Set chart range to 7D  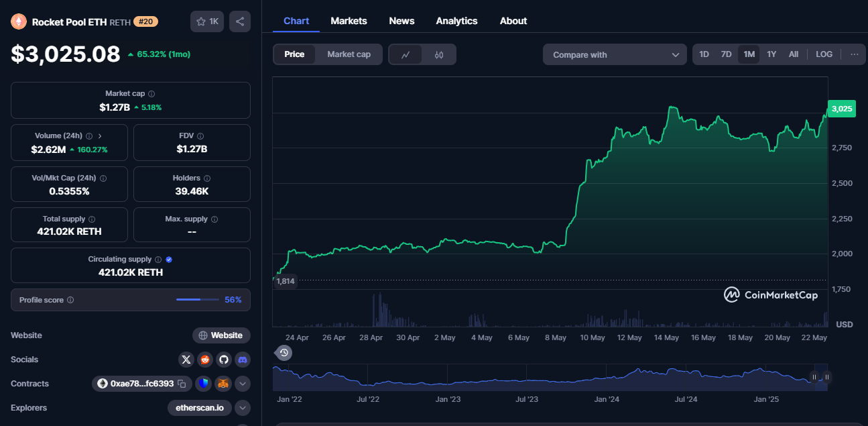(726, 54)
